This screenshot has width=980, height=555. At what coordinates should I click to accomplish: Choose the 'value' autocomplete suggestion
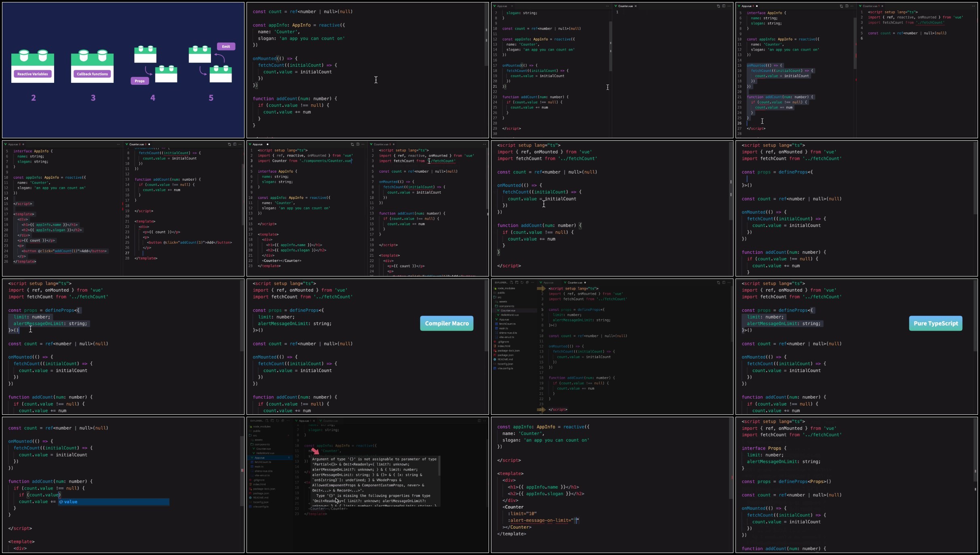(x=114, y=502)
